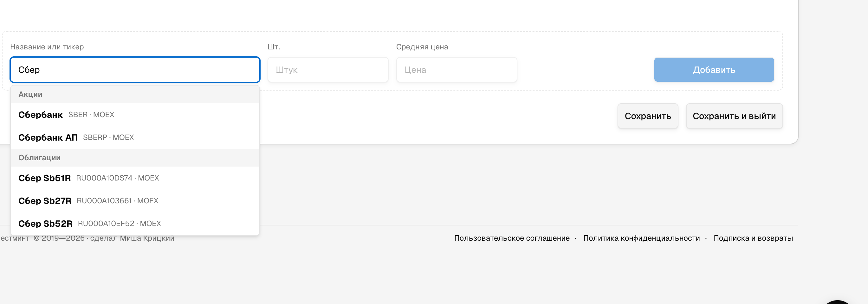Choose Сбер Sb51R bond suggestion
Image resolution: width=868 pixels, height=304 pixels.
click(135, 178)
